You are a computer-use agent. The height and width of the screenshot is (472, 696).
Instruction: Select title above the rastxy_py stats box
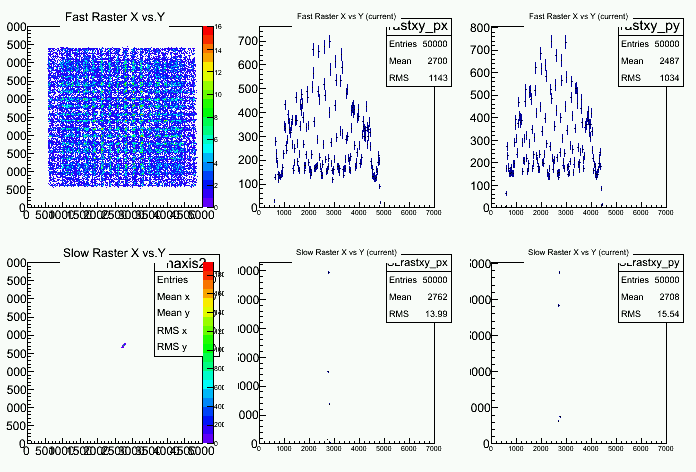tap(578, 16)
